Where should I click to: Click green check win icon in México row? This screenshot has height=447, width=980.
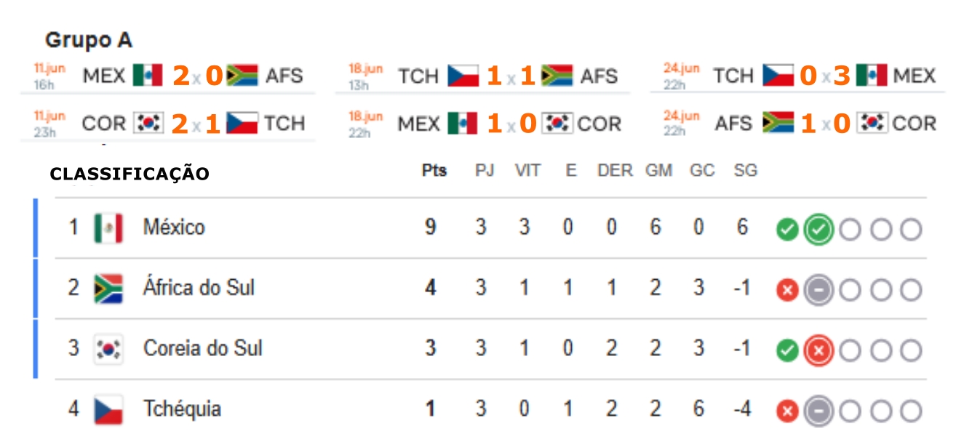tap(787, 230)
